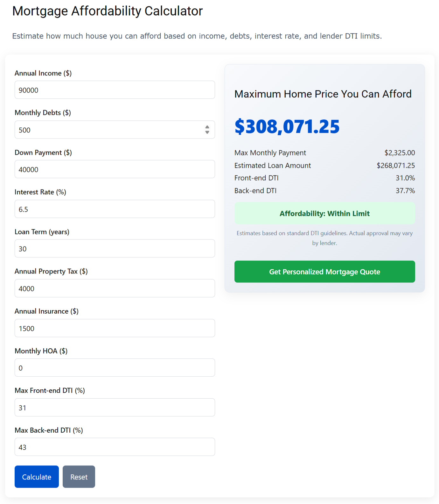Focus the Annual Property Tax field
The image size is (439, 504).
tap(115, 288)
